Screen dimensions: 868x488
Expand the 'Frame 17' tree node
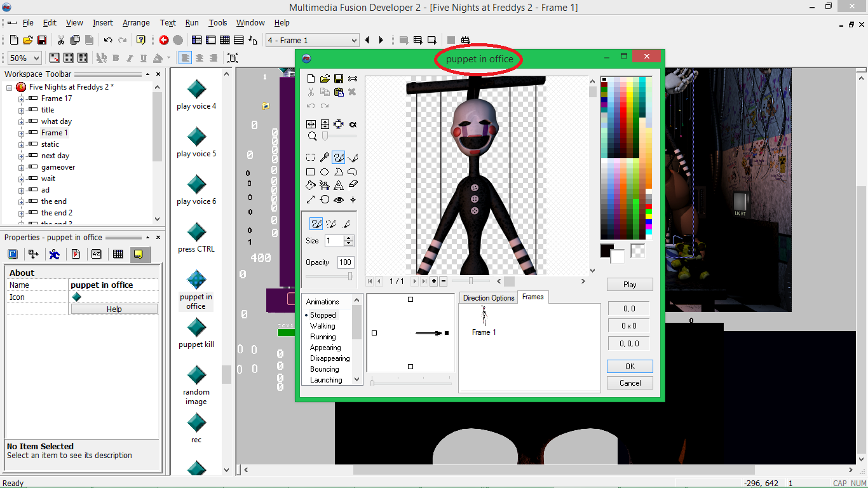point(21,98)
